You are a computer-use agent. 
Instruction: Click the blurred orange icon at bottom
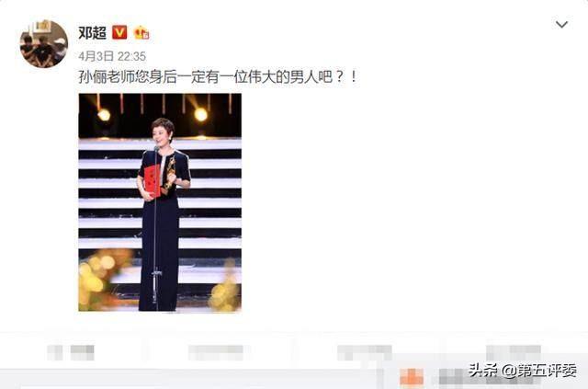[x=412, y=377]
